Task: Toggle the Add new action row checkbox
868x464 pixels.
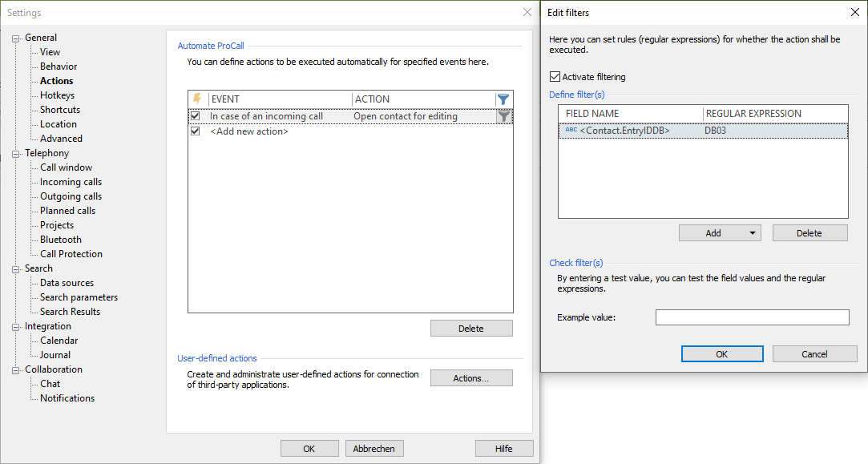Action: (195, 131)
